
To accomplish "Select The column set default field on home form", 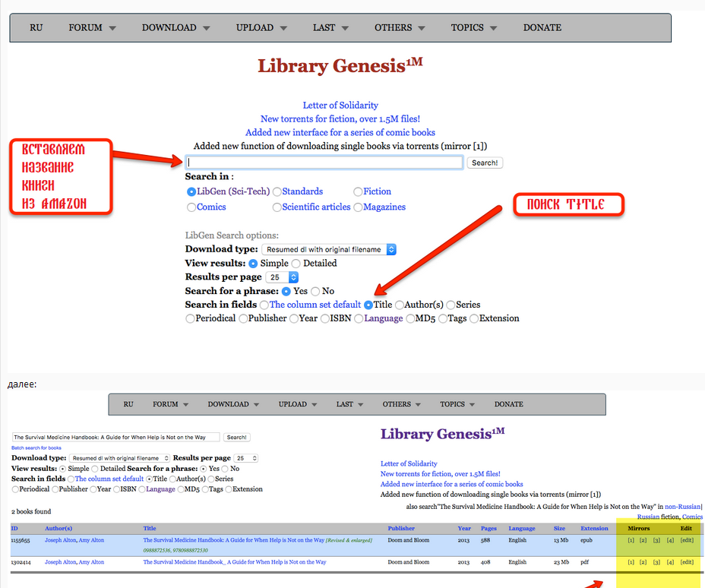I will (264, 305).
